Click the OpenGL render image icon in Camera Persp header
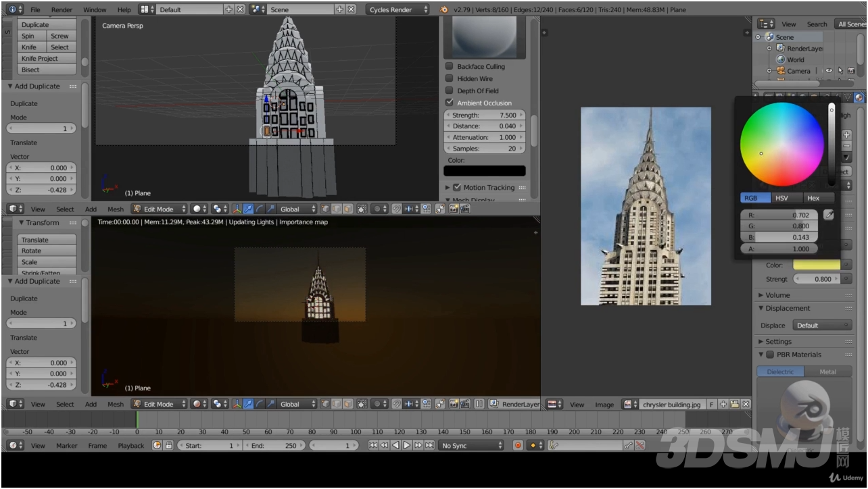Viewport: 868px width, 489px height. [454, 209]
